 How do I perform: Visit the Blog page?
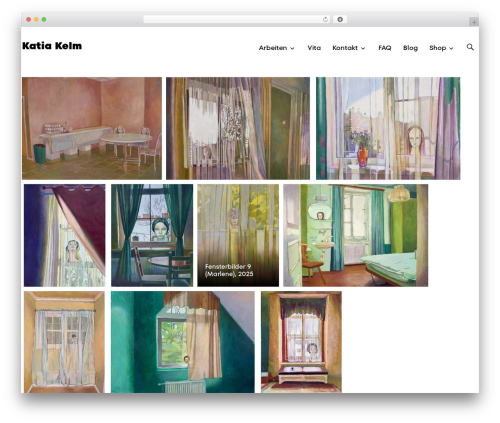[x=410, y=48]
